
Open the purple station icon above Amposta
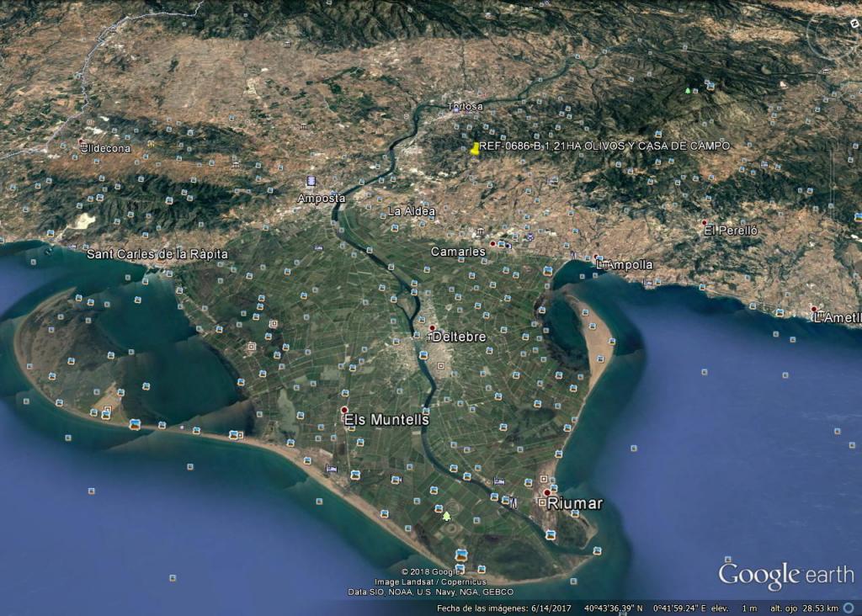[x=311, y=181]
